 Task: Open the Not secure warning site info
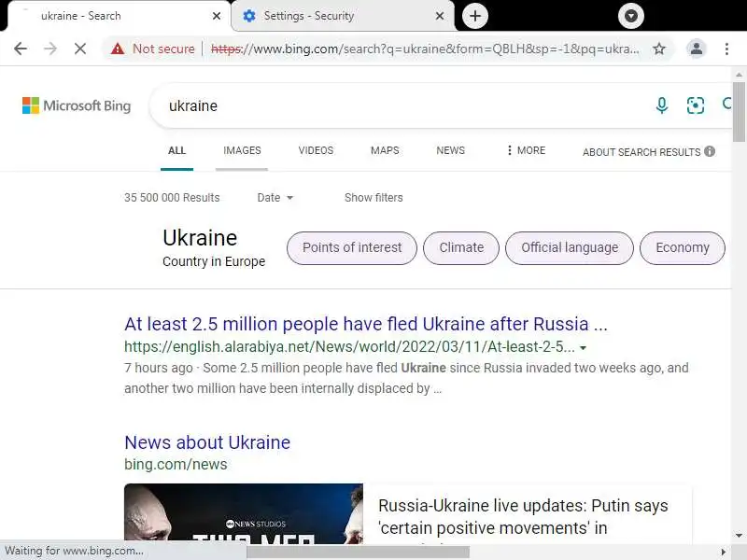pos(153,49)
